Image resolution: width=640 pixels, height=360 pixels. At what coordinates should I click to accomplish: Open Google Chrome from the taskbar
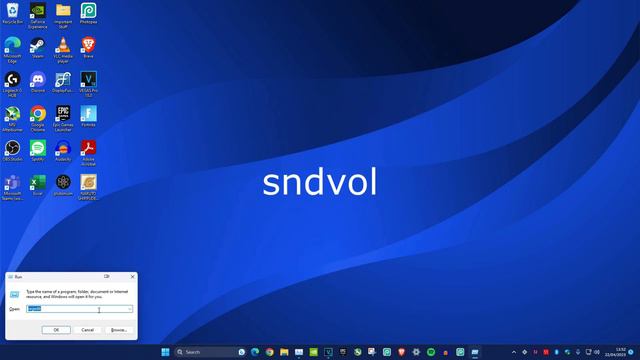[x=269, y=352]
